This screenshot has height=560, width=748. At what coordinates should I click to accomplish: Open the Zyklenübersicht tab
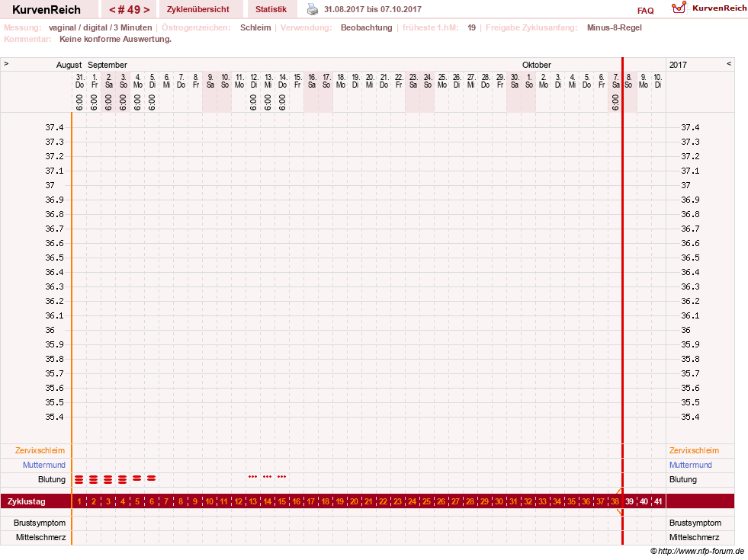pos(198,9)
